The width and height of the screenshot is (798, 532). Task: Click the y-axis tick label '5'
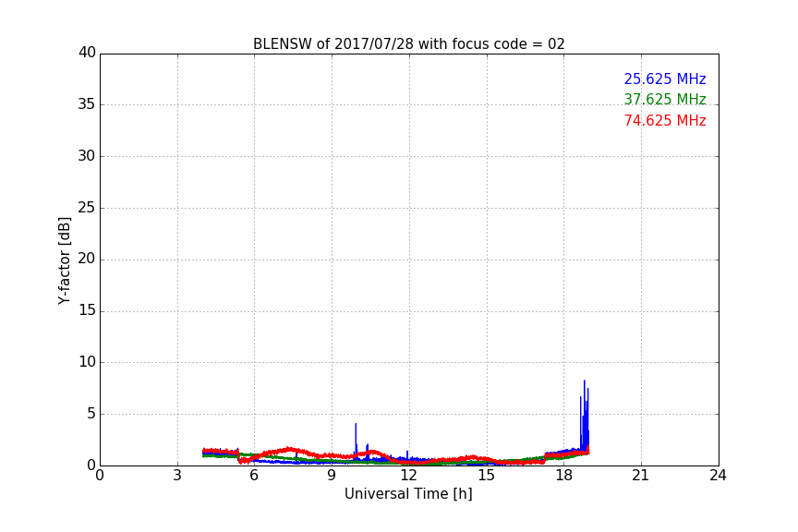(91, 414)
